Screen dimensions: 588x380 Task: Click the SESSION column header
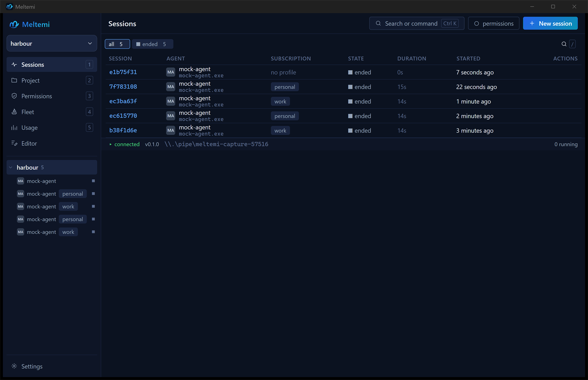(x=120, y=58)
